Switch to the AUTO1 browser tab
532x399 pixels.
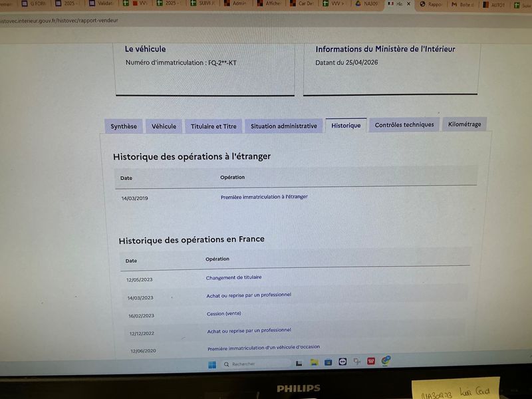click(494, 5)
